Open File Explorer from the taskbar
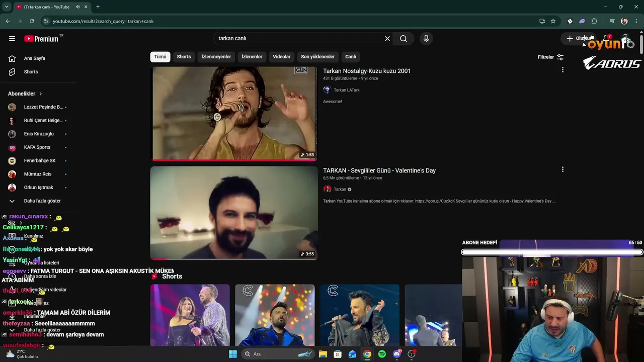 coord(323,354)
